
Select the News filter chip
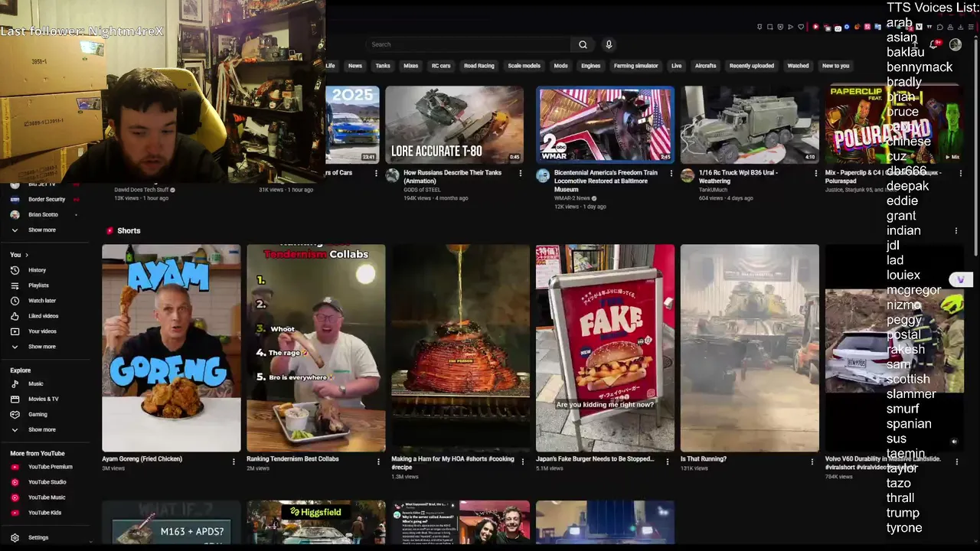coord(355,66)
